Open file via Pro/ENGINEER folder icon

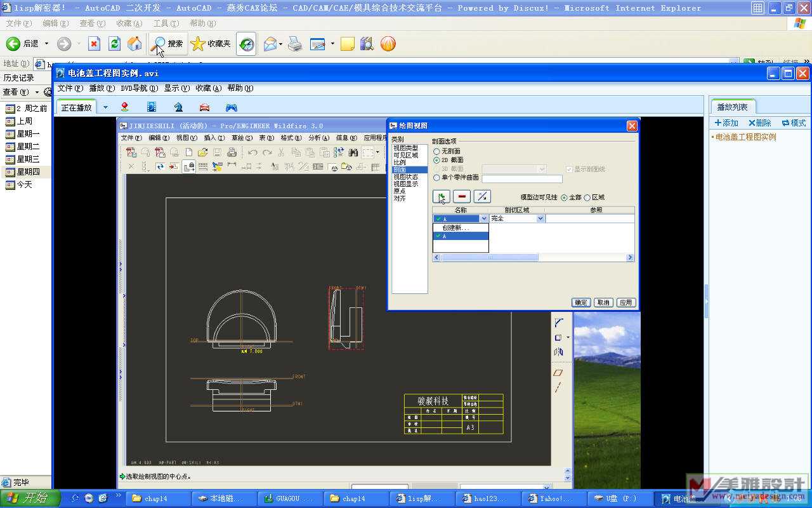point(203,152)
